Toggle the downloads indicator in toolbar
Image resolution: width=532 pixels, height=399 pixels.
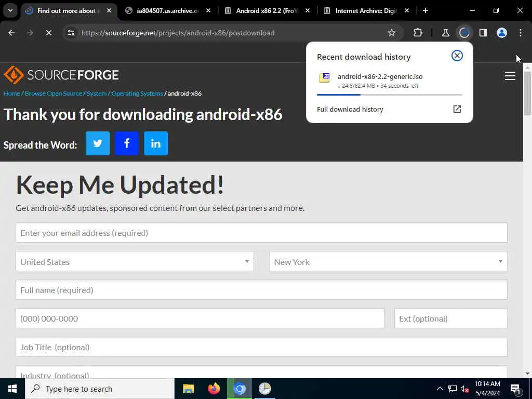coord(464,33)
